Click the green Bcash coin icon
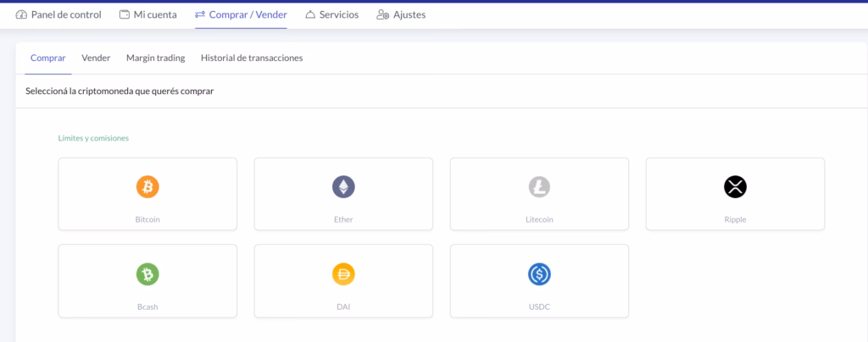Viewport: 868px width, 342px height. pyautogui.click(x=147, y=274)
